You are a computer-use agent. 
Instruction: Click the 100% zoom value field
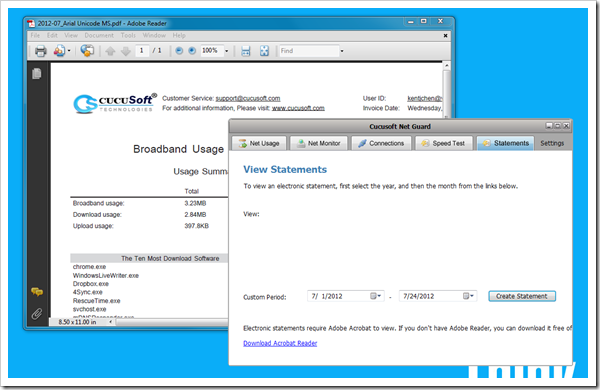tap(212, 51)
